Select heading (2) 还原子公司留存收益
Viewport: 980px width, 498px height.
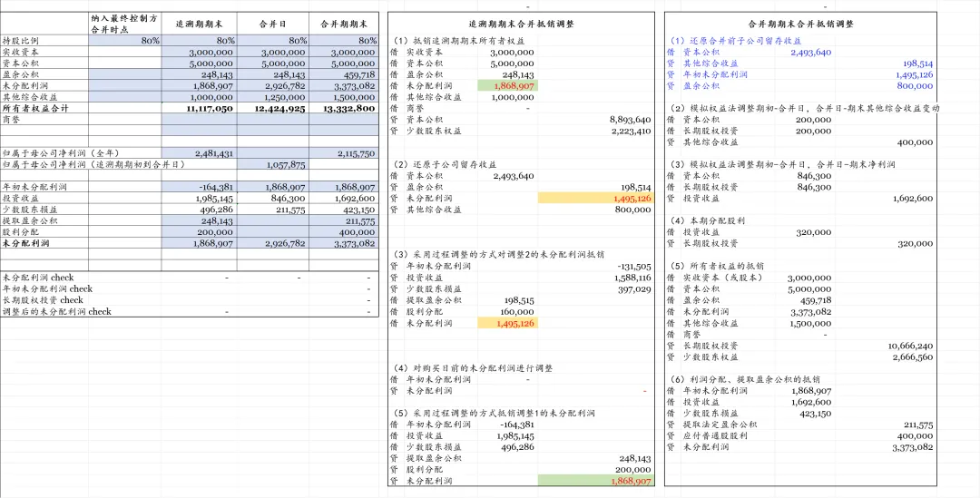tap(446, 164)
